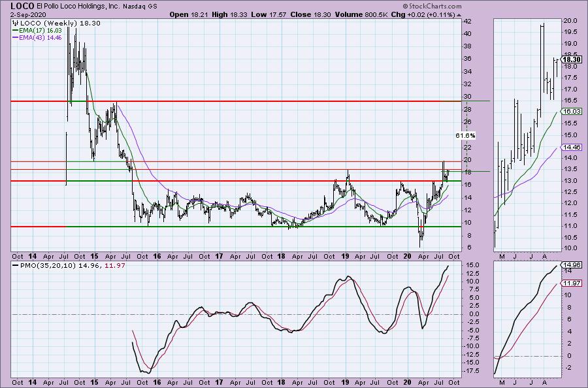Click the 2-Sep-2020 date label

click(28, 15)
